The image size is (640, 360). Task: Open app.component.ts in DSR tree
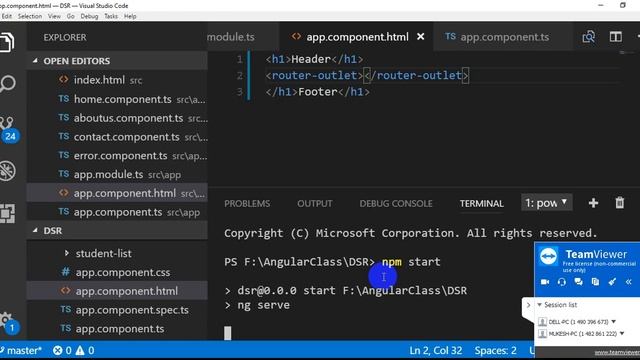117,329
